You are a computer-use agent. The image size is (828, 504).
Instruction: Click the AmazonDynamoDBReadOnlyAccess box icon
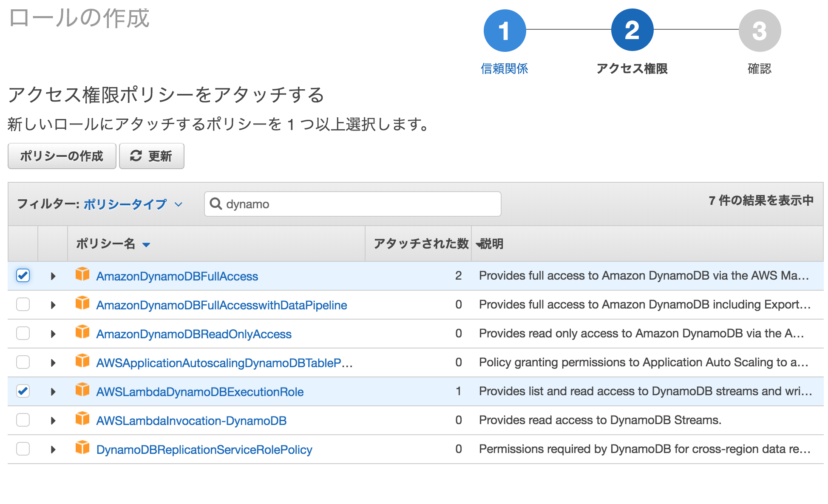(82, 332)
